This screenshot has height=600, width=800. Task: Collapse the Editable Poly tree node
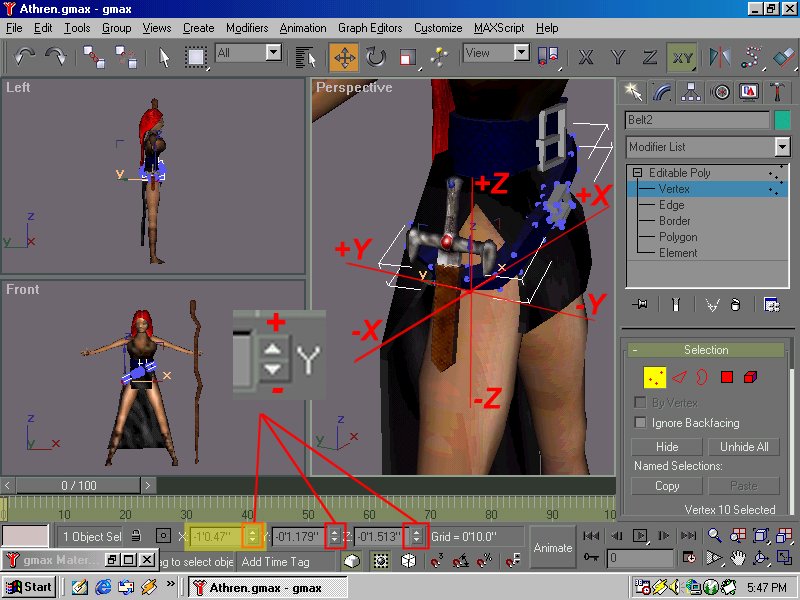637,172
